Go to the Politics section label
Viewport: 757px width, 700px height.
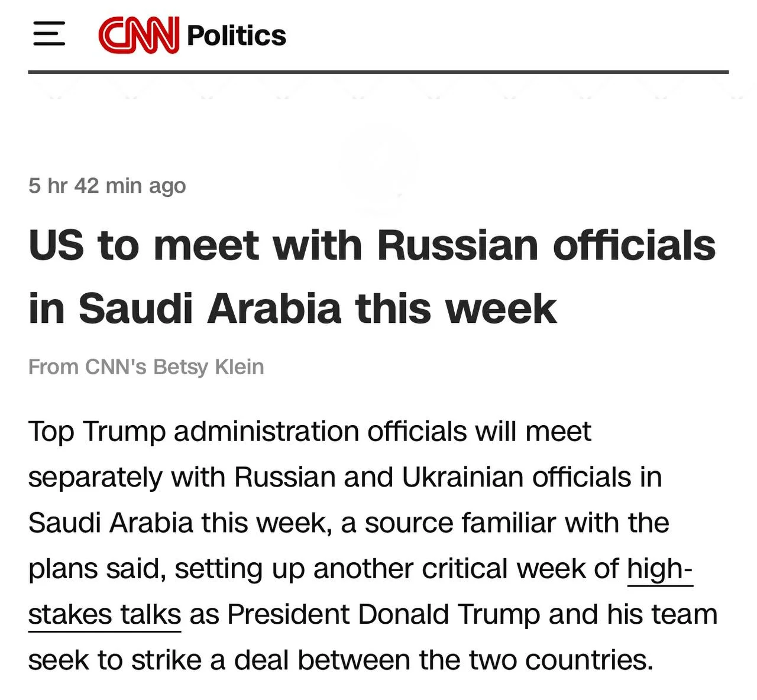pos(237,35)
